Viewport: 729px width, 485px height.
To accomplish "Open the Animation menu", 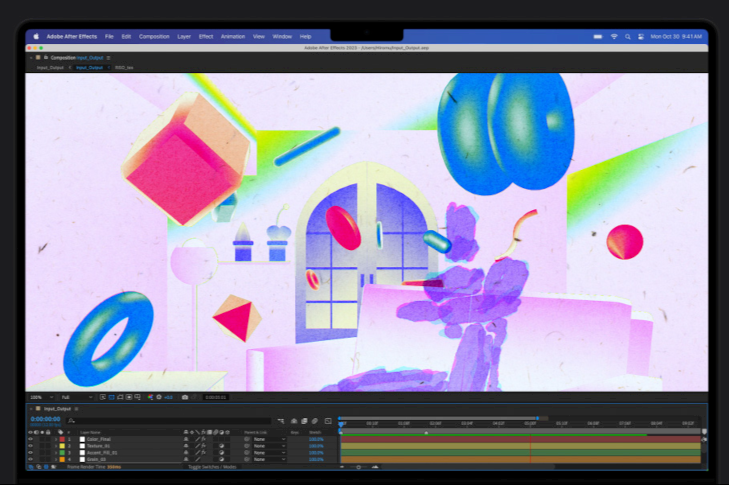I will point(233,36).
